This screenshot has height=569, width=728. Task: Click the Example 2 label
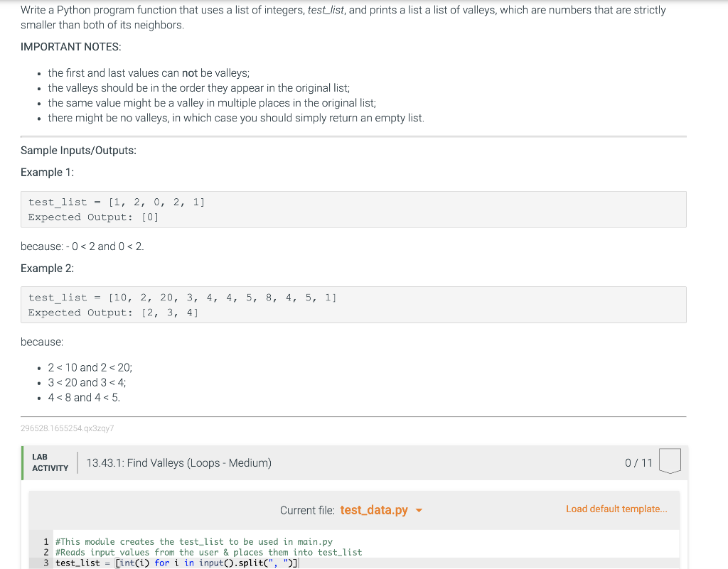(x=47, y=268)
